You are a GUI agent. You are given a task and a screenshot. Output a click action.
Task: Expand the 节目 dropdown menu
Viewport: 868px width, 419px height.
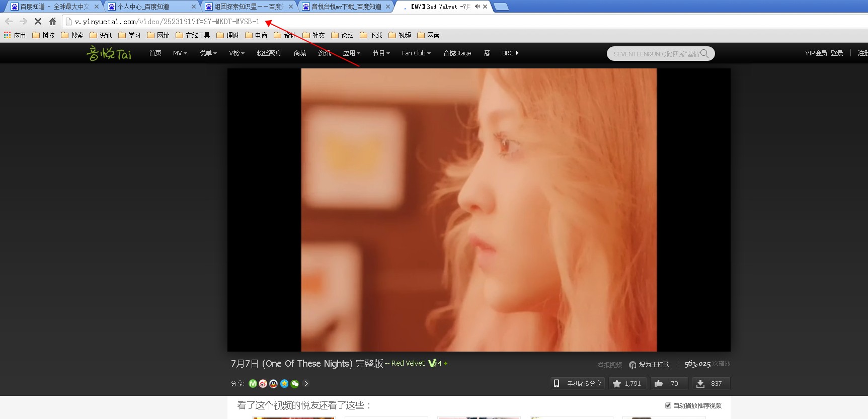click(381, 53)
